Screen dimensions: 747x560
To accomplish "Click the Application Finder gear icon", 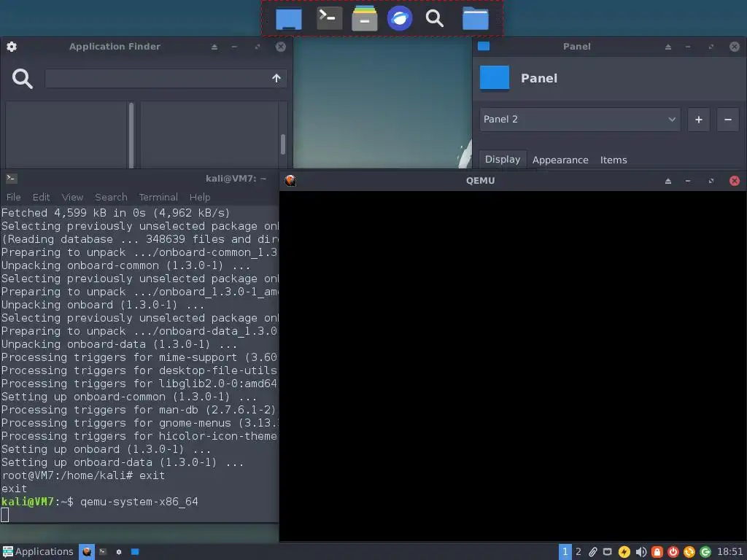I will coord(12,46).
